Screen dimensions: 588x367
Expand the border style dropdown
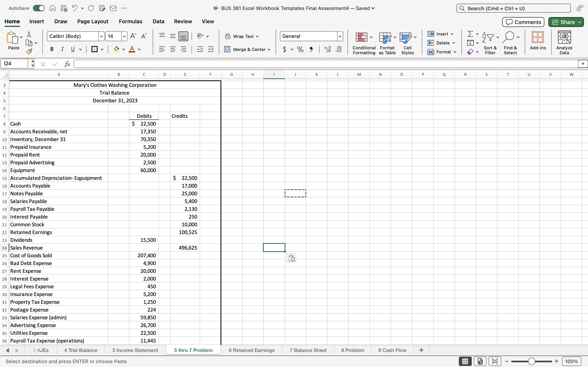pyautogui.click(x=102, y=49)
